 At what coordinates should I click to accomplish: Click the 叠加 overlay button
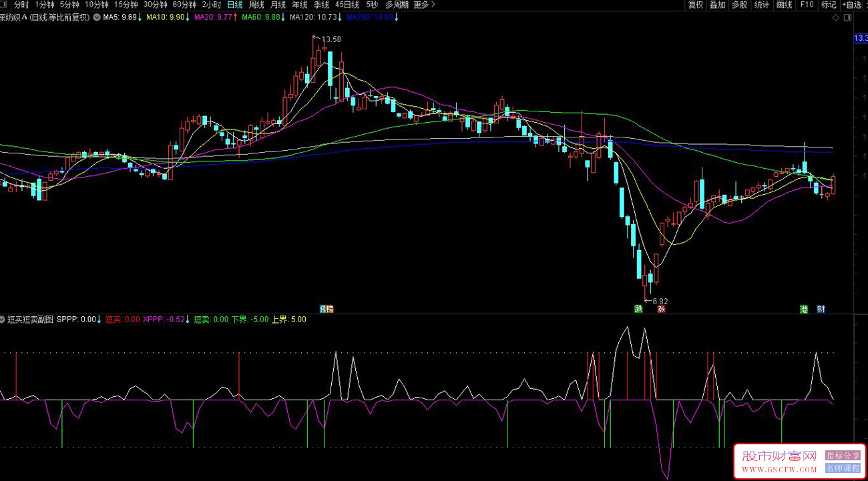click(x=717, y=5)
